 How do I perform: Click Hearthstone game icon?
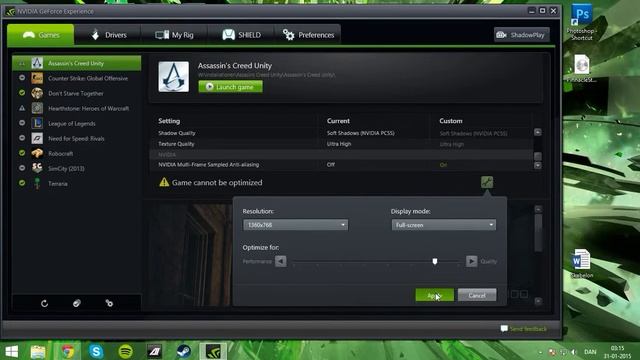click(x=37, y=109)
